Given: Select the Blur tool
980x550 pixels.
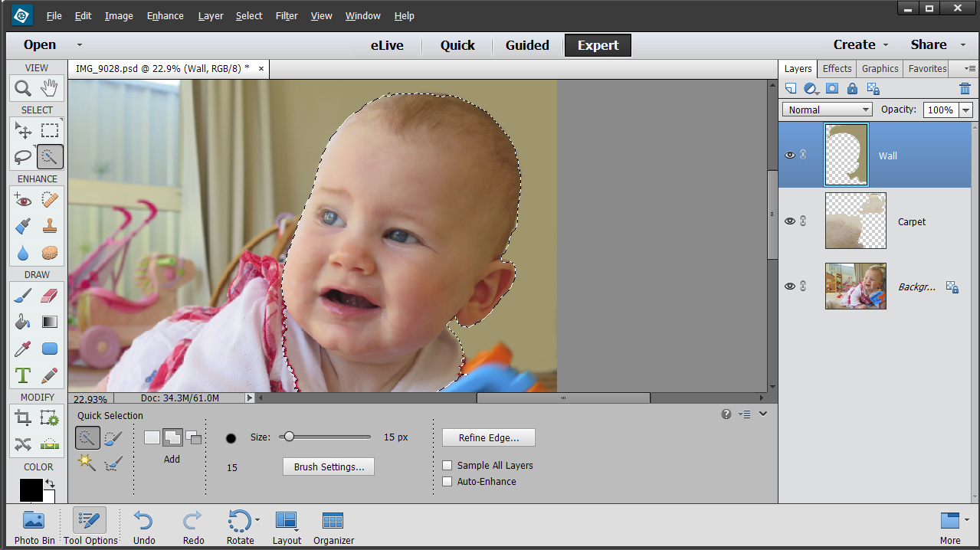Looking at the screenshot, I should pos(23,253).
